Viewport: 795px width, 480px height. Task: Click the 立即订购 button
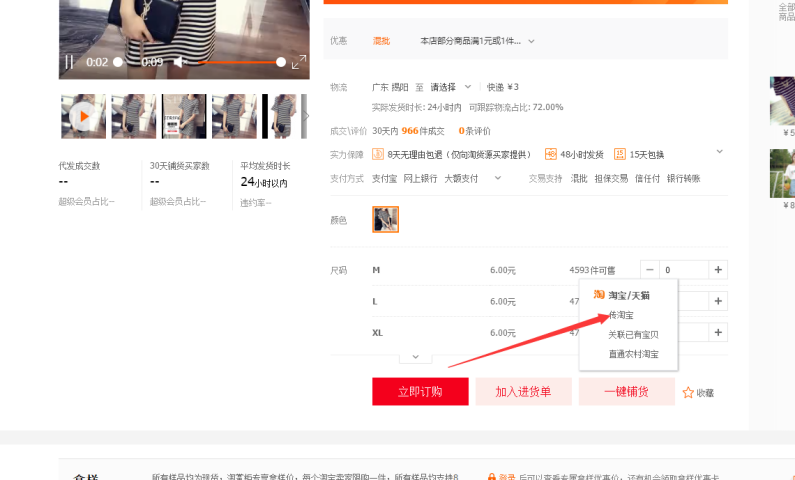pyautogui.click(x=420, y=391)
